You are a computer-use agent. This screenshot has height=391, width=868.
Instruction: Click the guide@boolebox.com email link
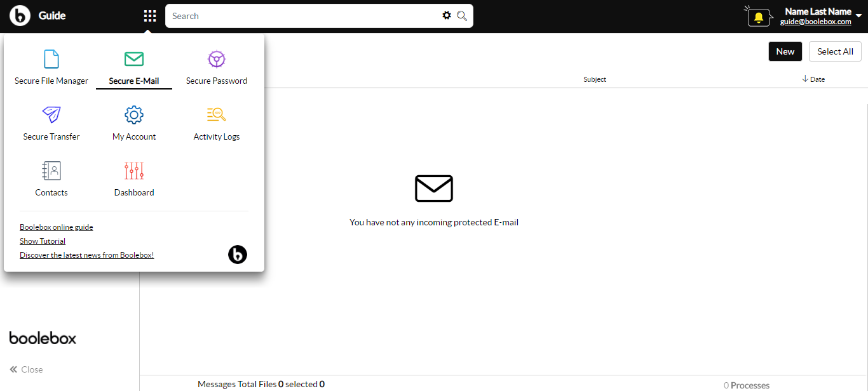click(x=816, y=22)
